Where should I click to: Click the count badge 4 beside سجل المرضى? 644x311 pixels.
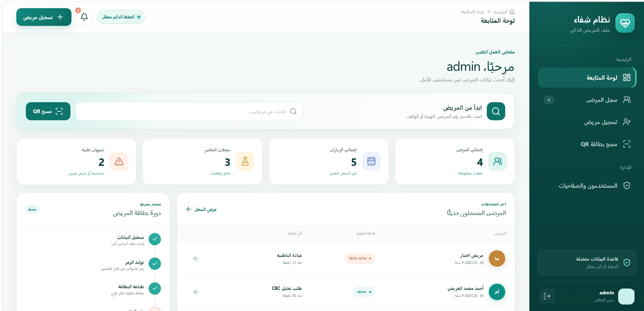[x=548, y=100]
